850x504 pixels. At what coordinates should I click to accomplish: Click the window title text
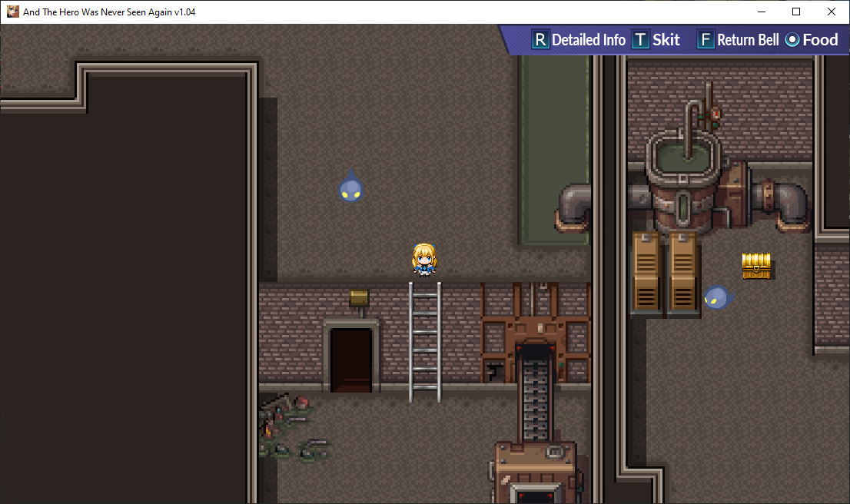(x=109, y=12)
